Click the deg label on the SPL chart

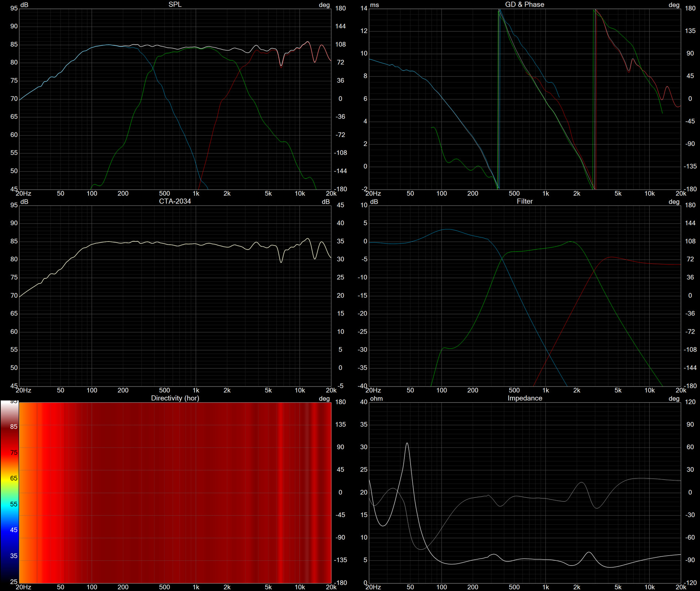pos(324,5)
